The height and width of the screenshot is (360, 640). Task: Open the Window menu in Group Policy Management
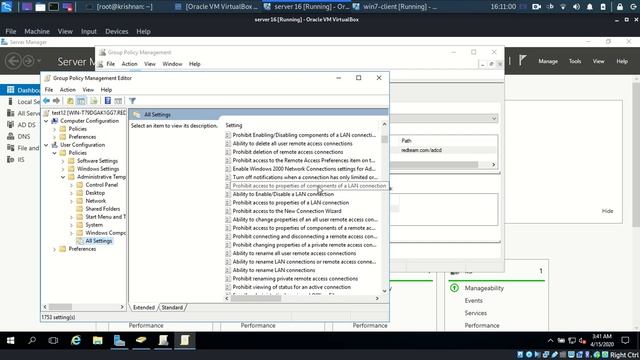(172, 64)
